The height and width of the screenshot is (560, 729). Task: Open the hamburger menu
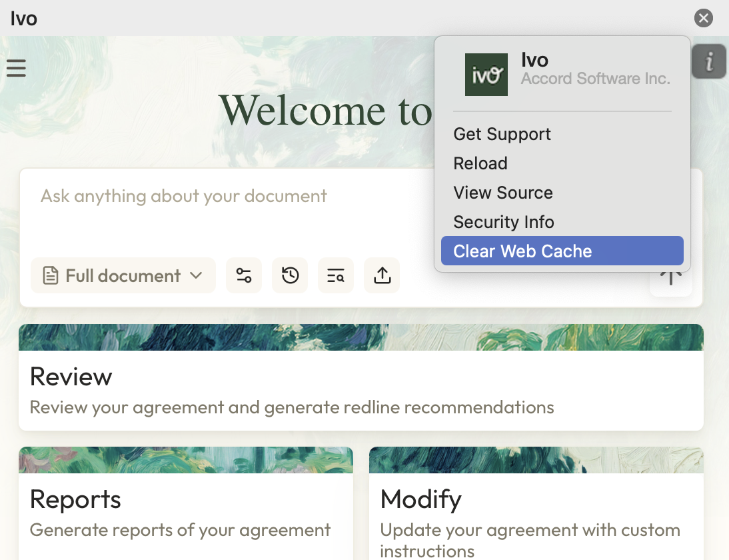pyautogui.click(x=16, y=68)
